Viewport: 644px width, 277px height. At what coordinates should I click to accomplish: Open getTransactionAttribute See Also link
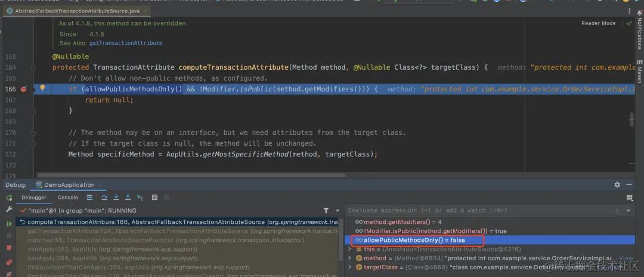point(126,43)
